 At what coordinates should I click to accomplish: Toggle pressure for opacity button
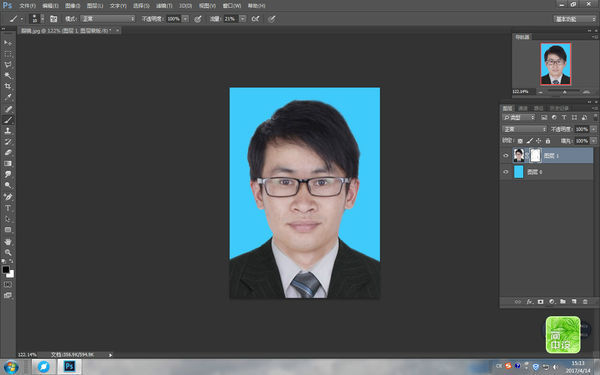click(x=198, y=19)
